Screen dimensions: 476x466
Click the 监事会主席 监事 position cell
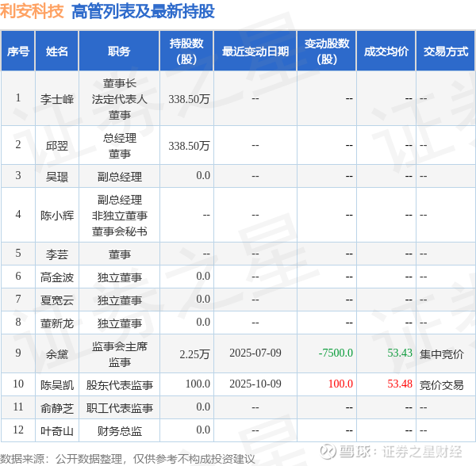click(119, 354)
